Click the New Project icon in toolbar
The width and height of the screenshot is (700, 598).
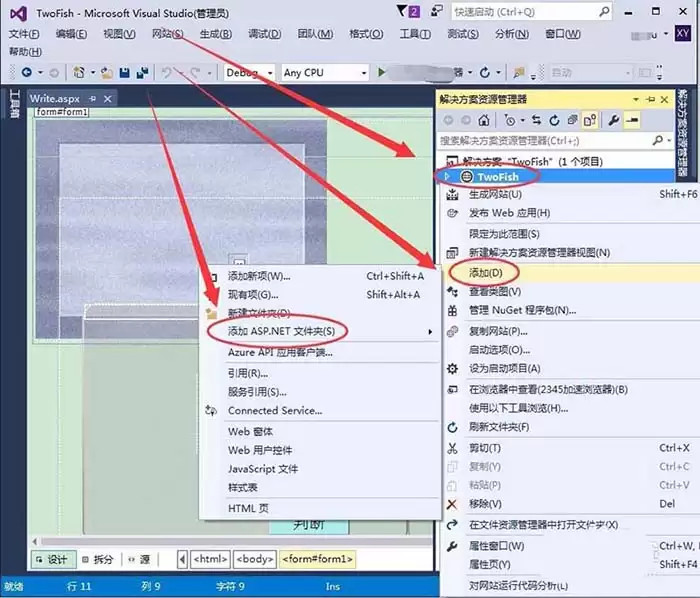pyautogui.click(x=79, y=72)
